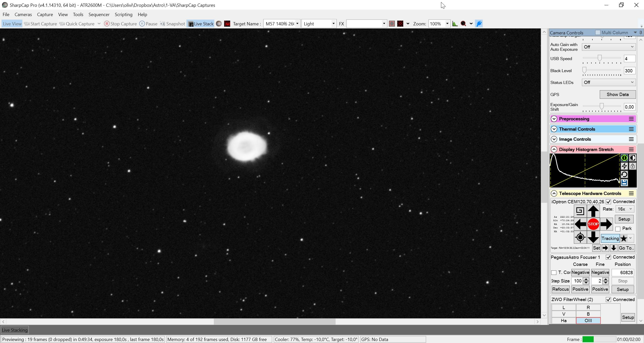The width and height of the screenshot is (644, 343).
Task: Tick the Multi Column checkbox
Action: (x=598, y=32)
